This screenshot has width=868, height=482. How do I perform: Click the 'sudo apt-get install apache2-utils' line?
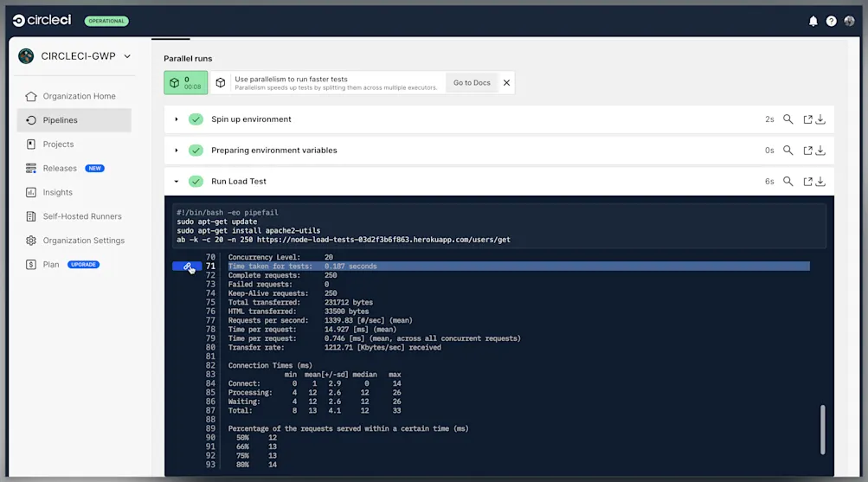(x=248, y=231)
